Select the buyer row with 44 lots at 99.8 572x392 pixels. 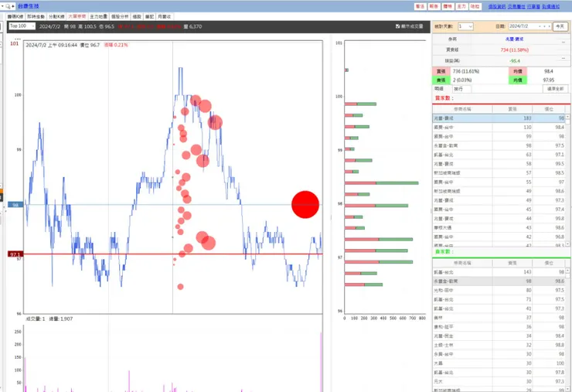click(499, 219)
